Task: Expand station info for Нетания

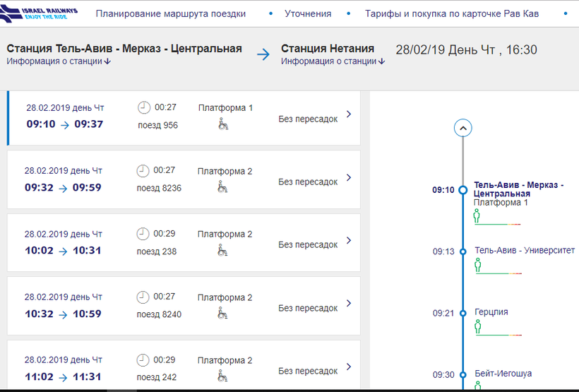Action: tap(333, 61)
